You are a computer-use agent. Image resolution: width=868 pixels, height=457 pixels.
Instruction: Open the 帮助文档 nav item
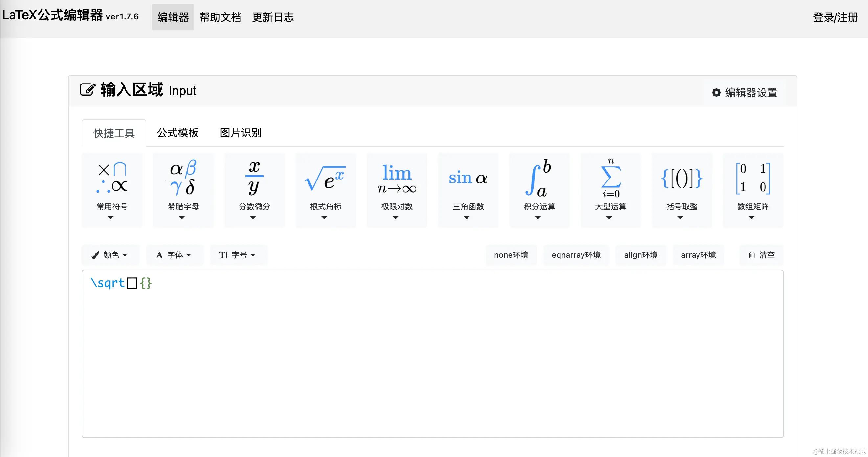click(220, 17)
